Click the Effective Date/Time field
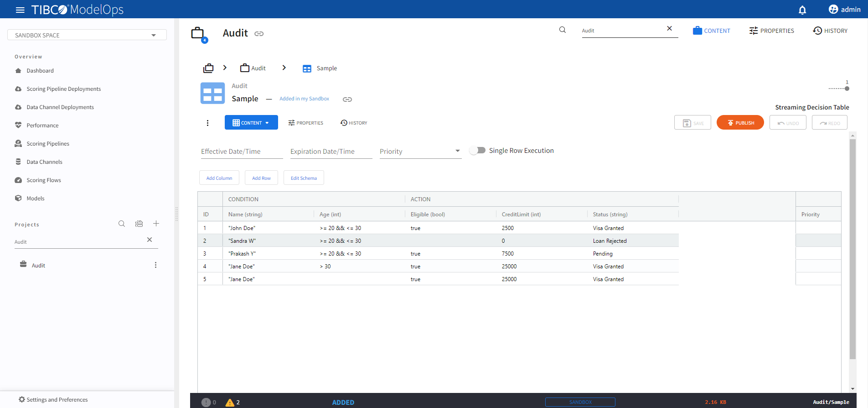This screenshot has width=868, height=408. (x=242, y=152)
